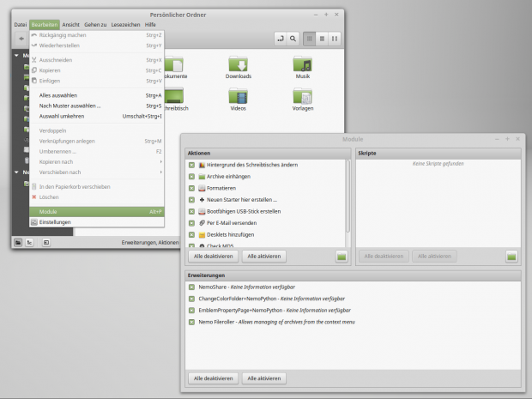This screenshot has width=532, height=399.
Task: Switch to icon grid view button
Action: (310, 39)
